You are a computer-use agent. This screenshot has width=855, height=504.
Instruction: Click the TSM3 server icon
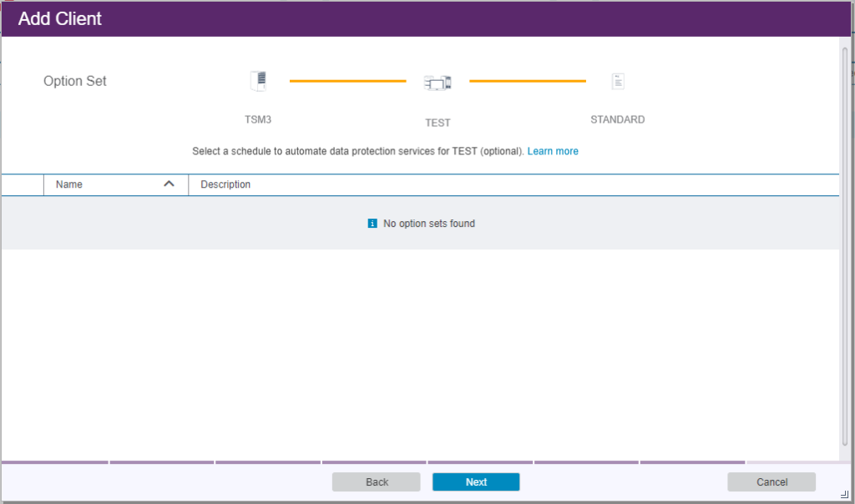[x=259, y=80]
